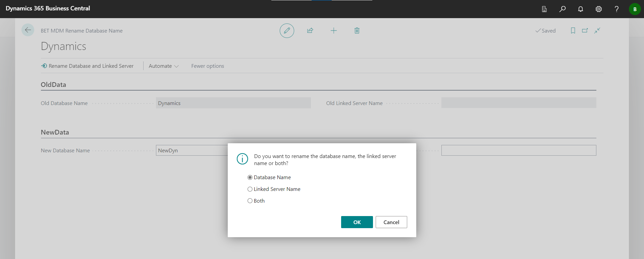Open page in new window icon
This screenshot has width=644, height=259.
point(585,31)
